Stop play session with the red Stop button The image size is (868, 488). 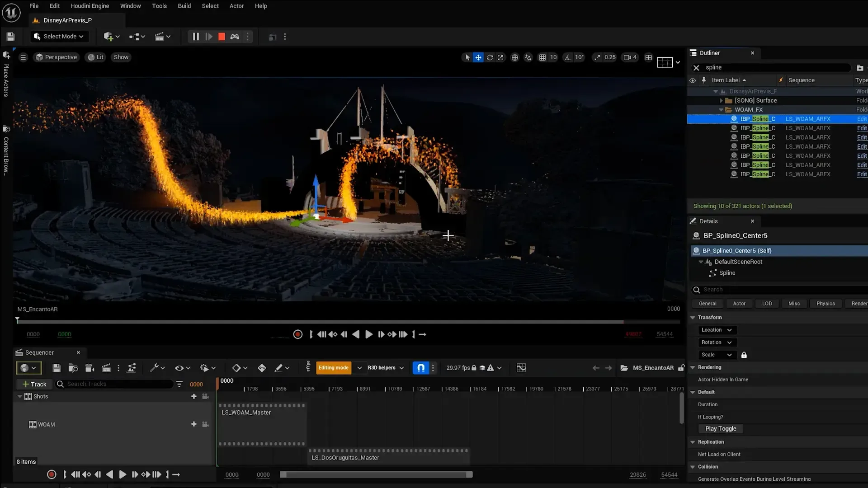pyautogui.click(x=222, y=37)
